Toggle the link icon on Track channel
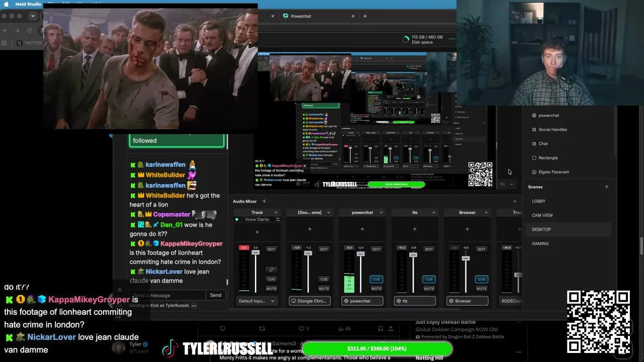The height and width of the screenshot is (362, 644). coord(271,270)
